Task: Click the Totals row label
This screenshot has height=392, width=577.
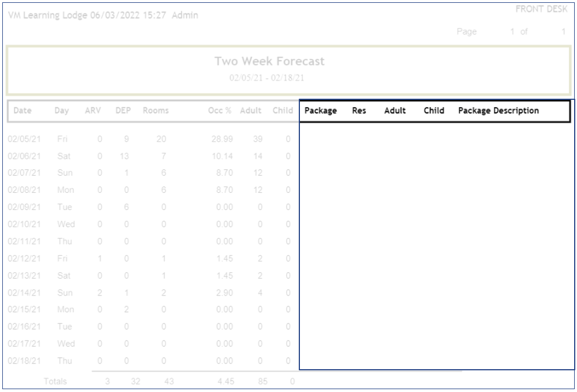Action: 55,381
